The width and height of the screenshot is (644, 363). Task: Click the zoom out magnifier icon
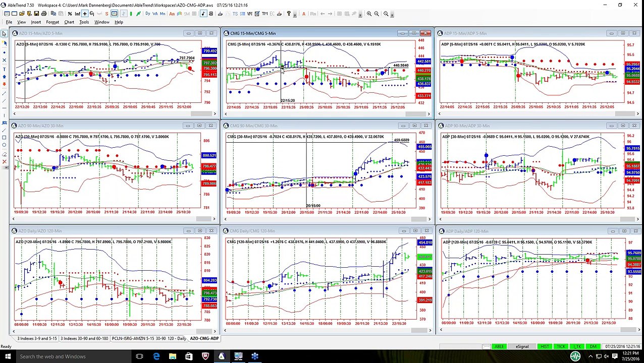377,14
